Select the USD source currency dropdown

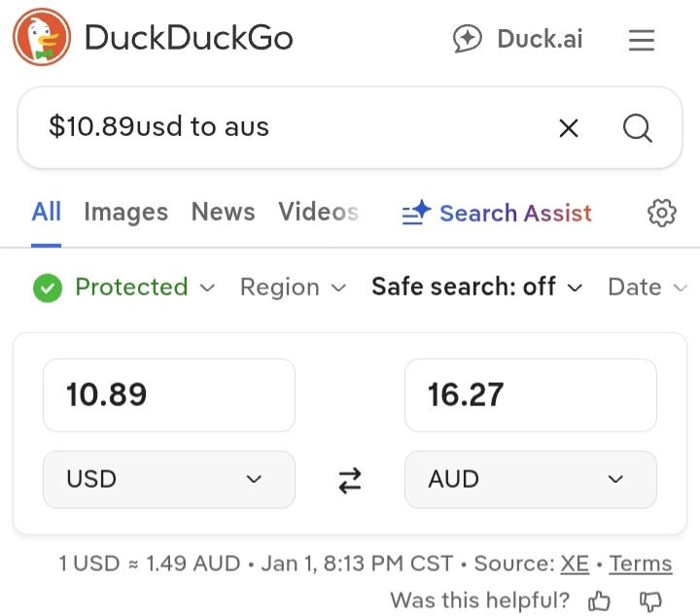click(168, 479)
